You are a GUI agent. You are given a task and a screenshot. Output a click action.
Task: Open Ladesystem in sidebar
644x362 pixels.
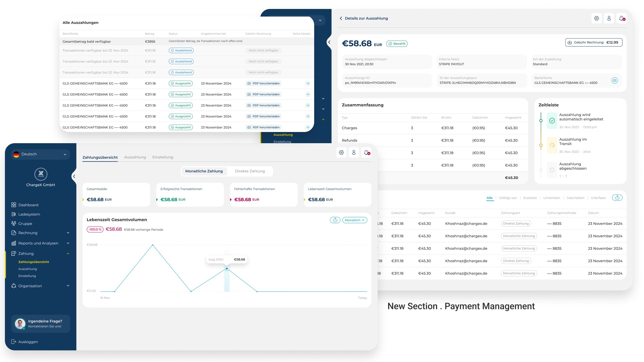29,214
